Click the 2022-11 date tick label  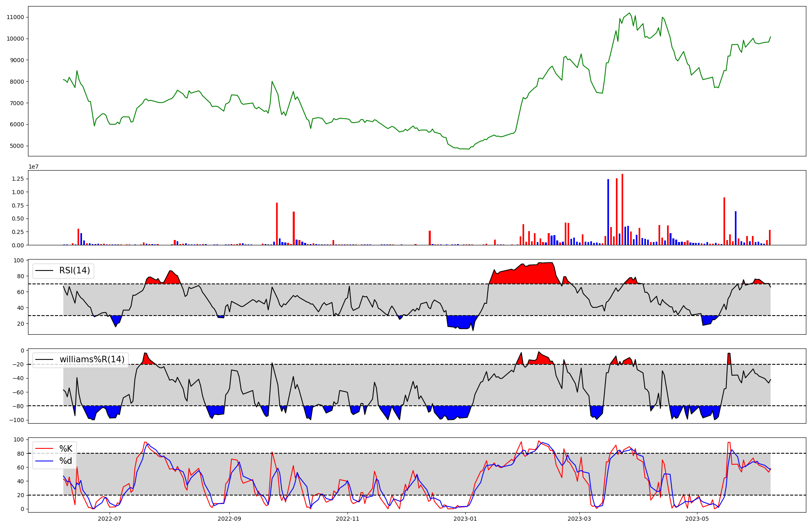tap(348, 519)
